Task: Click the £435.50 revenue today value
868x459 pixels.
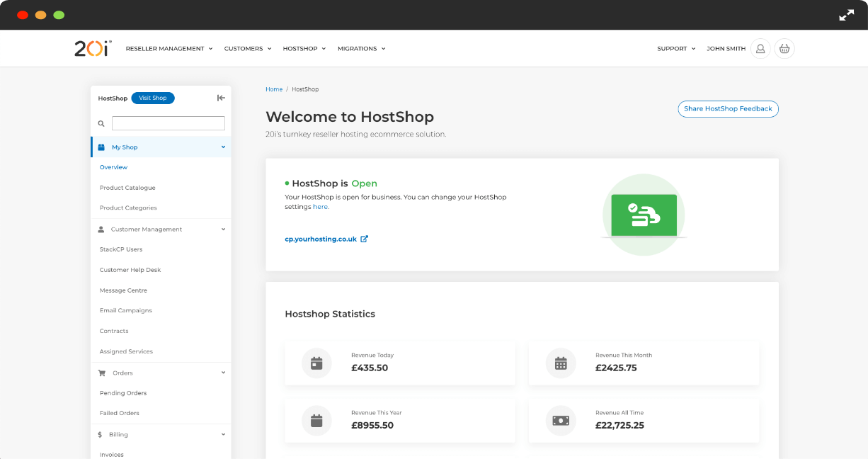Action: pyautogui.click(x=370, y=368)
